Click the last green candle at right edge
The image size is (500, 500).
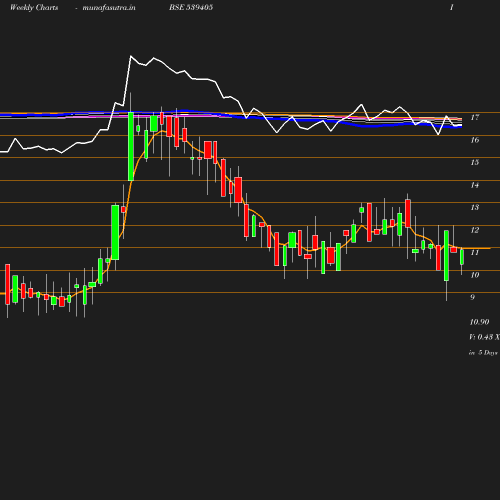pyautogui.click(x=462, y=257)
